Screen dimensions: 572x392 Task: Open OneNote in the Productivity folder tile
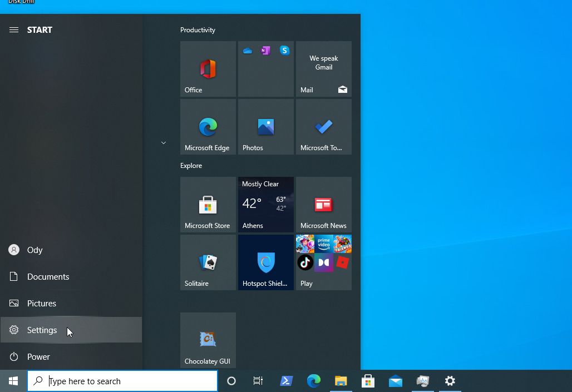(265, 51)
